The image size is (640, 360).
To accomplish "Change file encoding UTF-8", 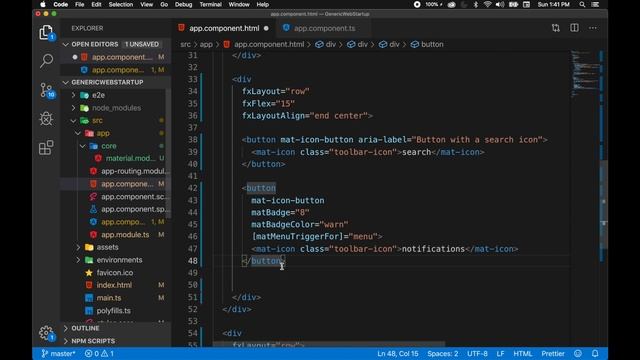I will pos(477,353).
